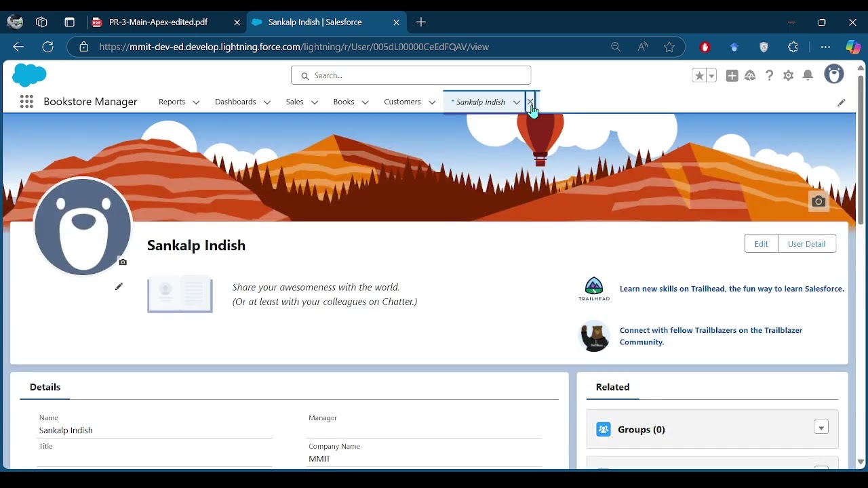The width and height of the screenshot is (868, 488).
Task: Click the Trailhead logo icon
Action: point(594,289)
